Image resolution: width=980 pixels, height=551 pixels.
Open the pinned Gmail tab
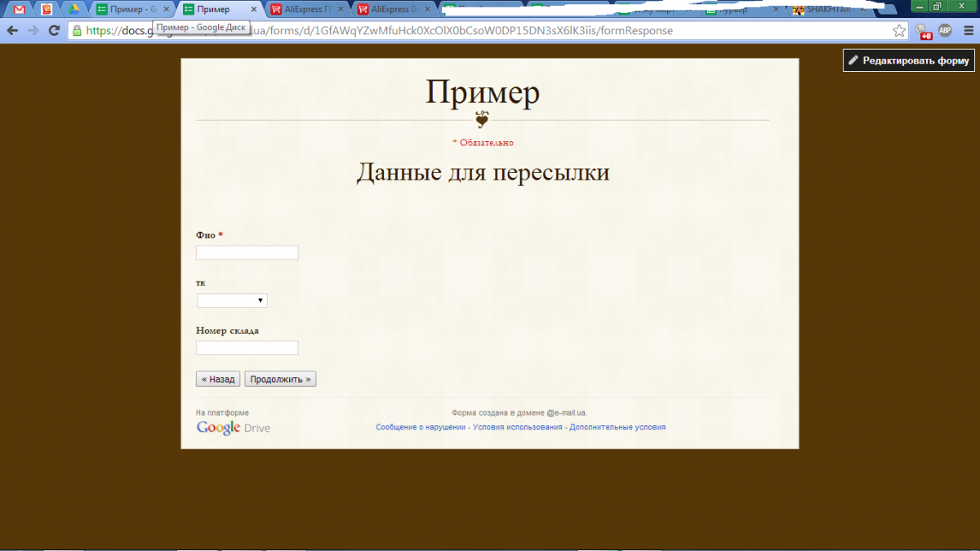[20, 10]
